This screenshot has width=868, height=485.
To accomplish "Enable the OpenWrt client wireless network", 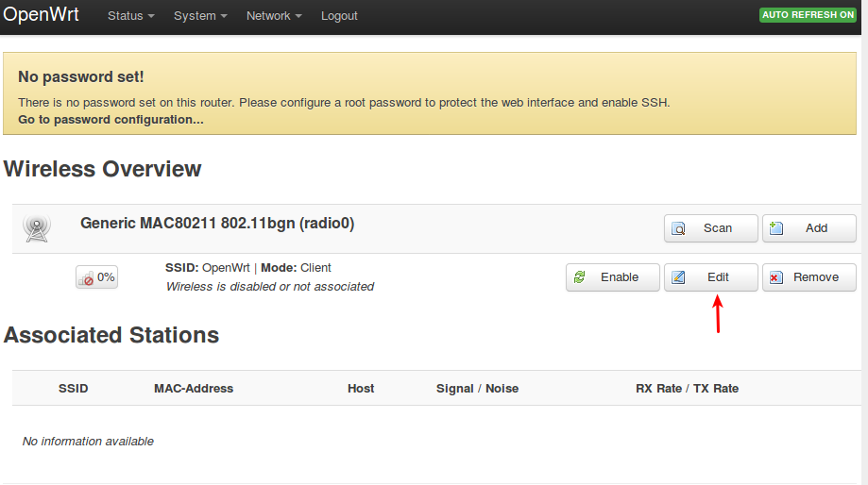I will pos(612,277).
